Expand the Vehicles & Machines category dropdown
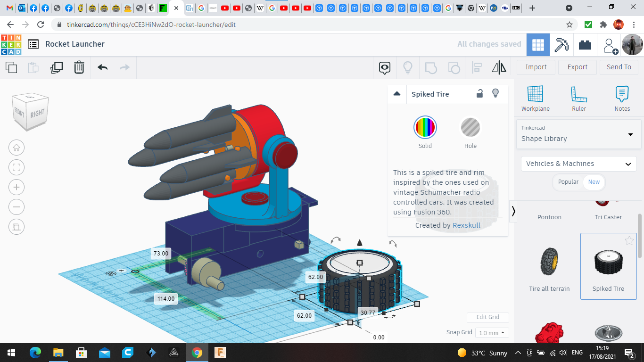 578,164
